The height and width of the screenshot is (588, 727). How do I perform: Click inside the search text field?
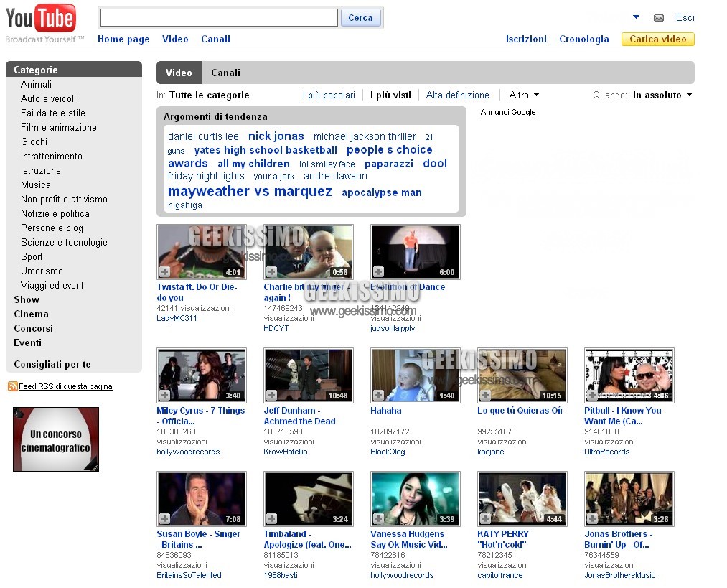(x=218, y=18)
